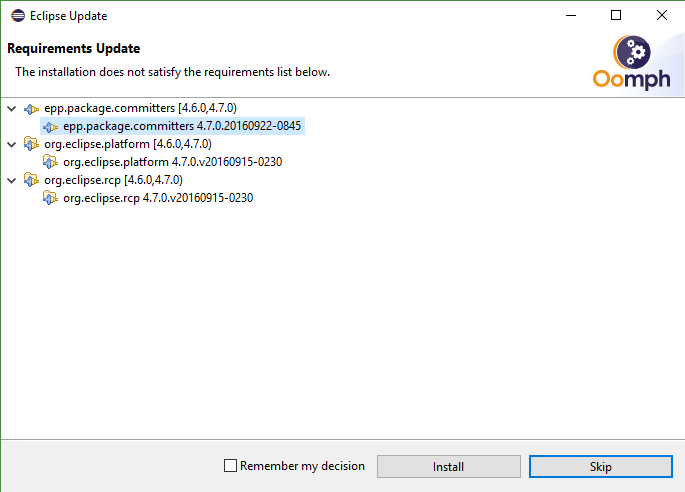Screen dimensions: 685x492
Task: Select org.eclipse.platform [4.6.0,4.7.0) row
Action: (x=128, y=144)
